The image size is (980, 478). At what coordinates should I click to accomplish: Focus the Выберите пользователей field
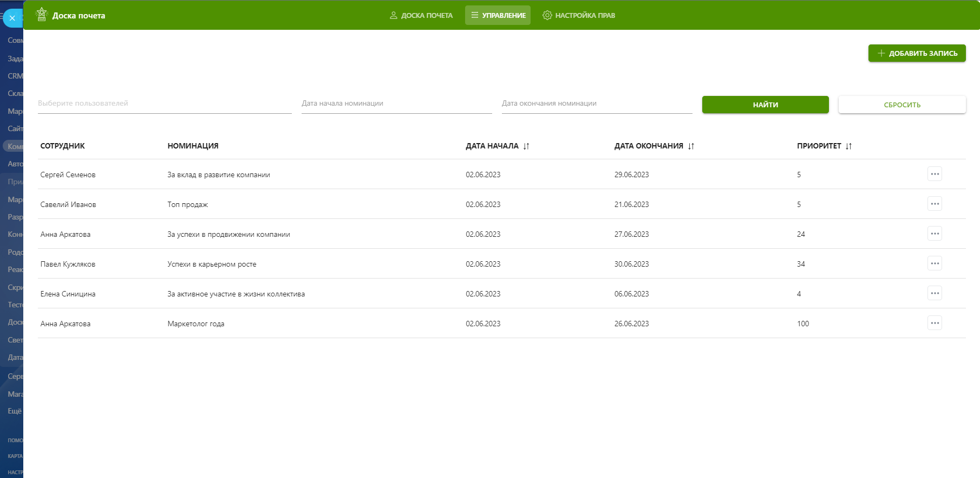[x=164, y=104]
